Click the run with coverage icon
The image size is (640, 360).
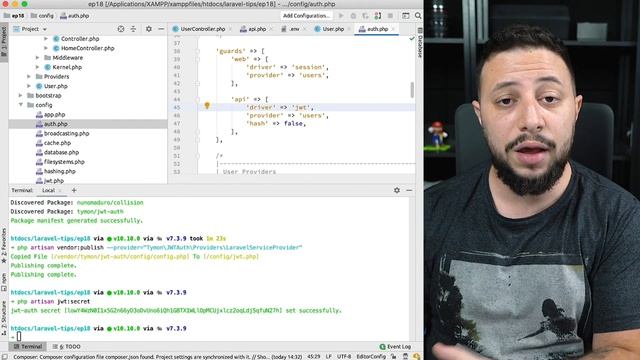(365, 16)
